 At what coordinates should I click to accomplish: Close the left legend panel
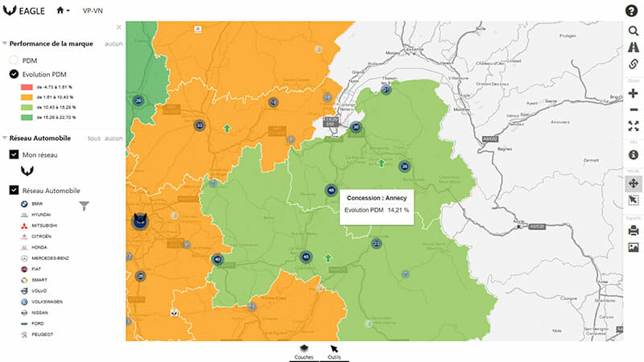pos(118,27)
